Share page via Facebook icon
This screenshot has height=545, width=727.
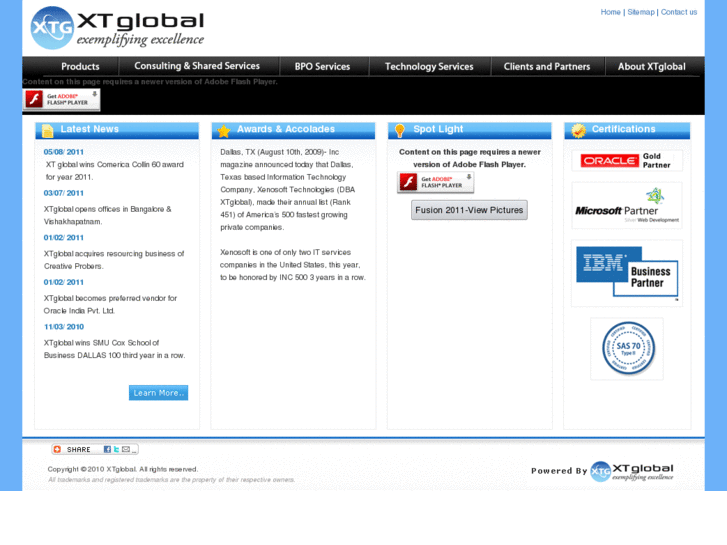coord(107,449)
